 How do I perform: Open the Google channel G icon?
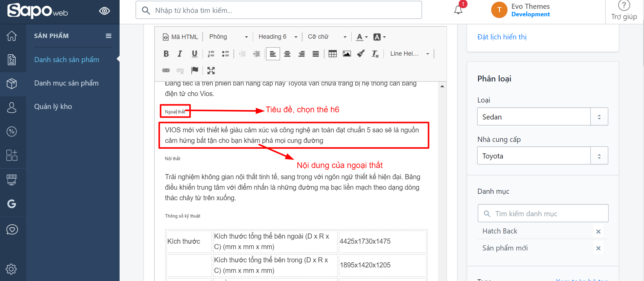point(12,204)
